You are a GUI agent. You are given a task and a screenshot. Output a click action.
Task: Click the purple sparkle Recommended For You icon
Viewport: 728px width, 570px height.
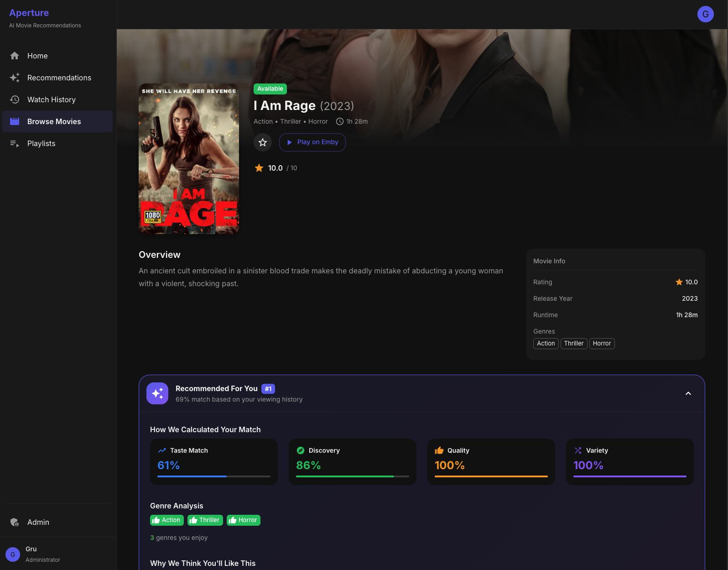(157, 393)
